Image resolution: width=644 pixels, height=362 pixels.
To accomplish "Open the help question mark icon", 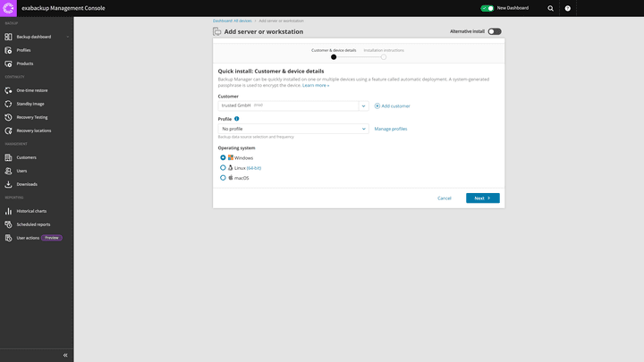I will (567, 8).
